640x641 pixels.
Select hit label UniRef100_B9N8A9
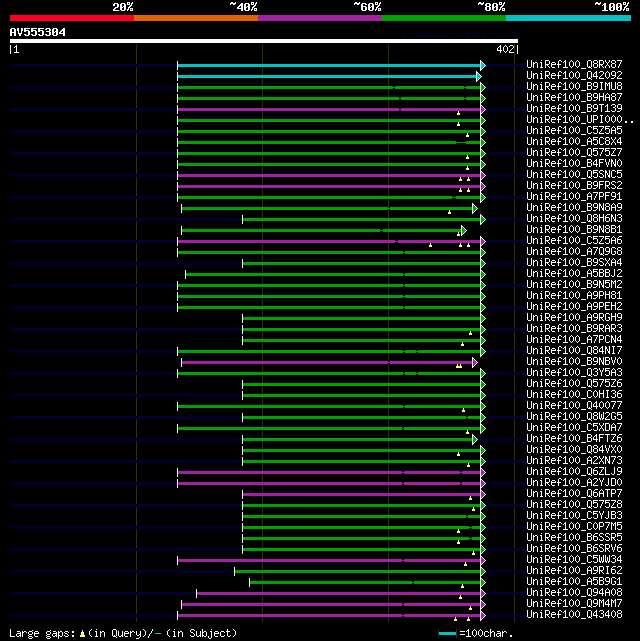574,208
